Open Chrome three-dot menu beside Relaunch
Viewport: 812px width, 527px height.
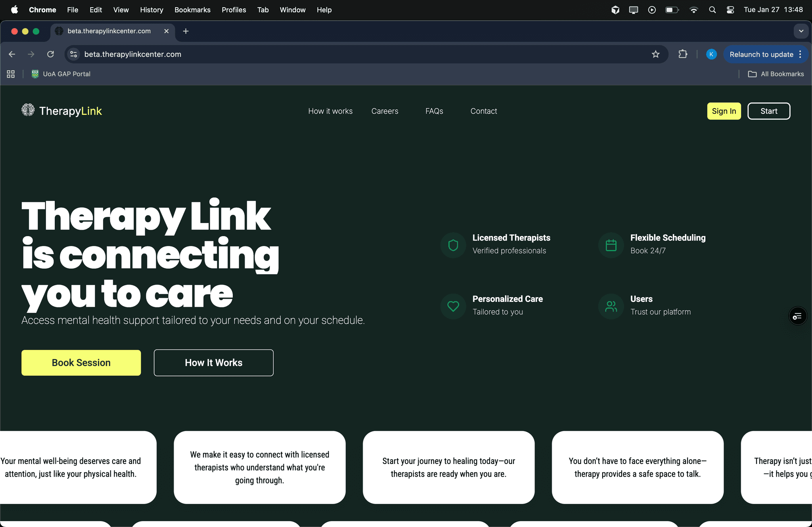point(800,54)
